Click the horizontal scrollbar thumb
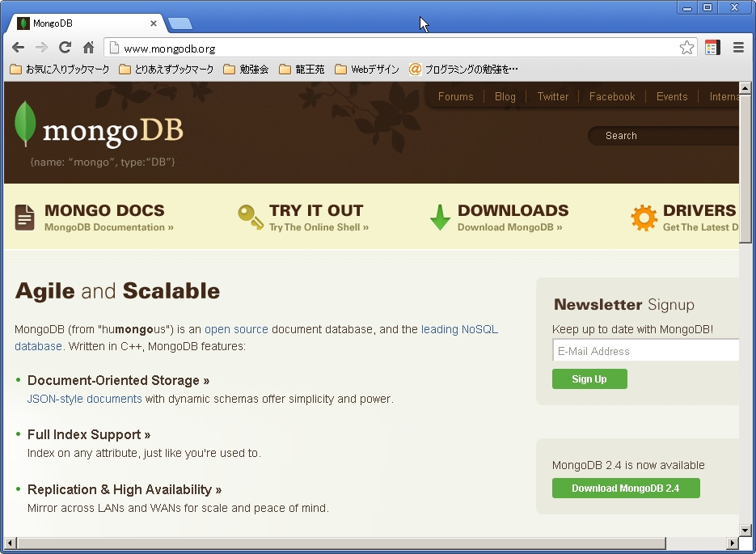 (x=341, y=543)
